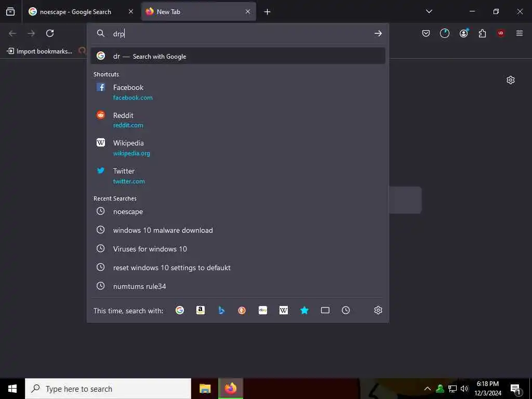This screenshot has width=532, height=399.
Task: Open the Facebook shortcut
Action: click(x=238, y=92)
